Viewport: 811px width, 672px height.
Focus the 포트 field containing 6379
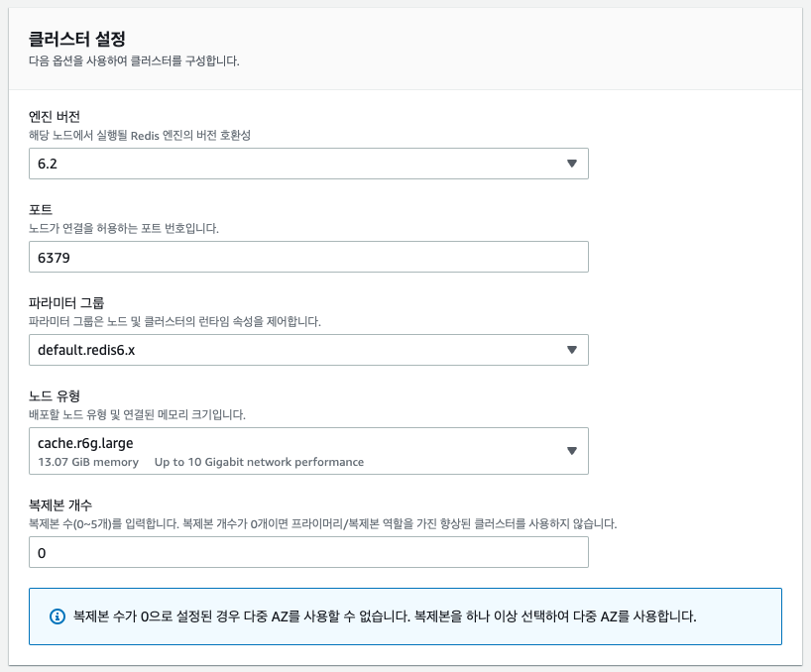point(308,257)
